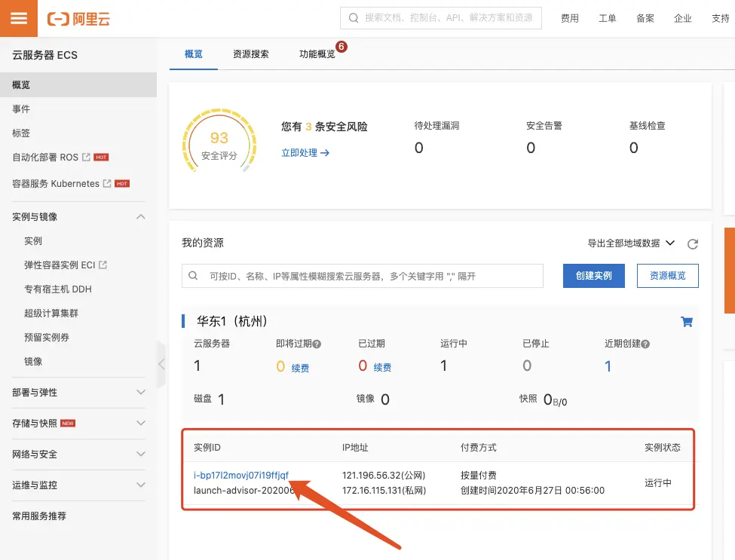Click 续费 link under 已过期
Screen dimensions: 735x560
pos(382,367)
